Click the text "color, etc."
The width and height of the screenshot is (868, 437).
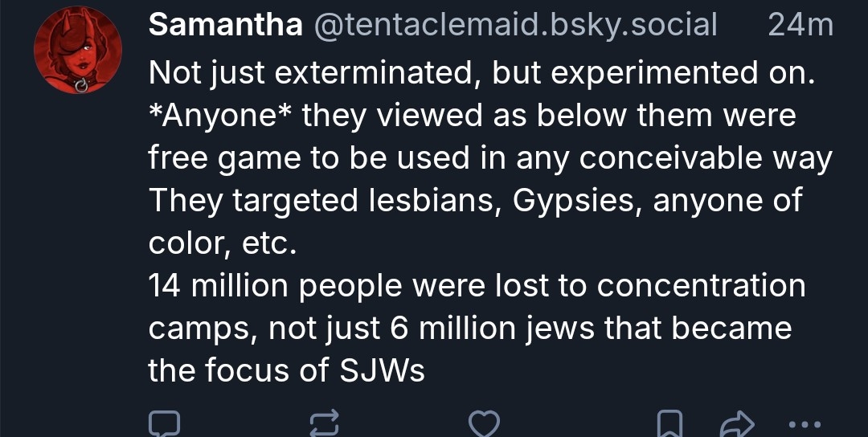(223, 243)
